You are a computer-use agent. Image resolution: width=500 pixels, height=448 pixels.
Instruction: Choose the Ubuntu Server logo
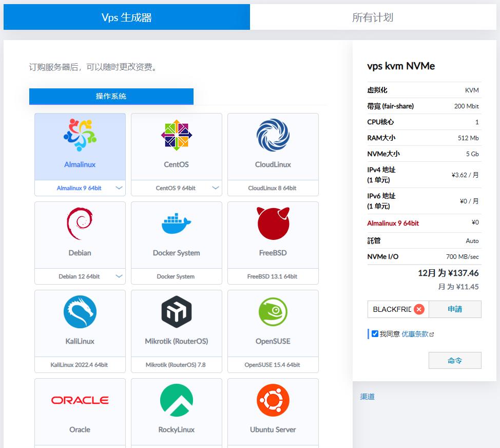tap(273, 400)
